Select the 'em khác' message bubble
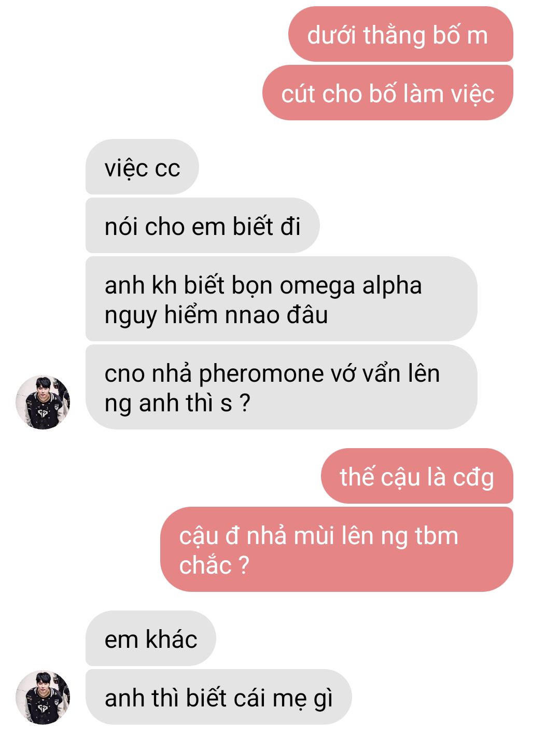560x736 pixels. tap(150, 638)
